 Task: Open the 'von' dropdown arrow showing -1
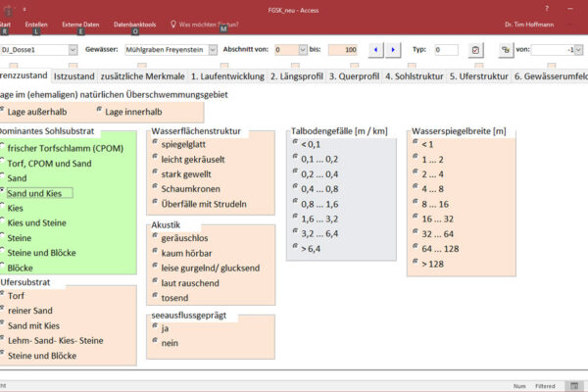tap(578, 50)
